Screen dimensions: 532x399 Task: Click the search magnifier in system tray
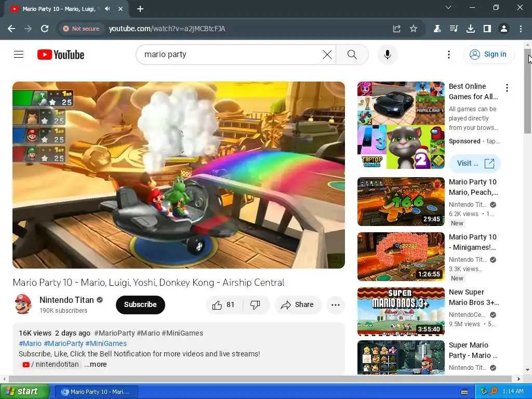494,392
